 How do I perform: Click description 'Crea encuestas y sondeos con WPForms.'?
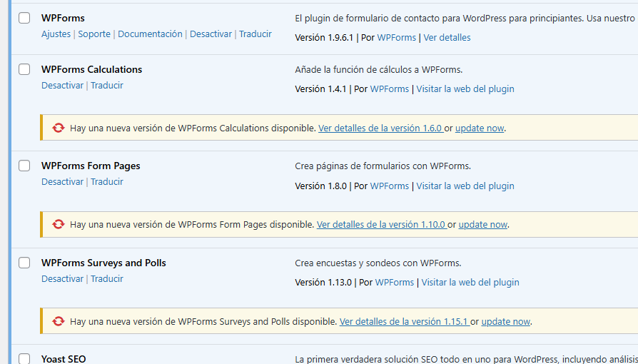pyautogui.click(x=378, y=263)
